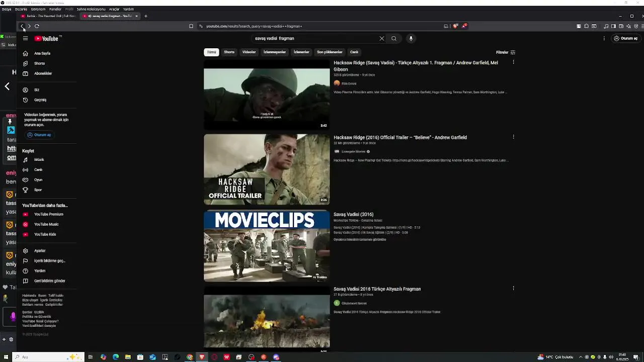This screenshot has width=644, height=362.
Task: Open more options for Hacksaw Ridge Official Trailer
Action: (x=513, y=137)
